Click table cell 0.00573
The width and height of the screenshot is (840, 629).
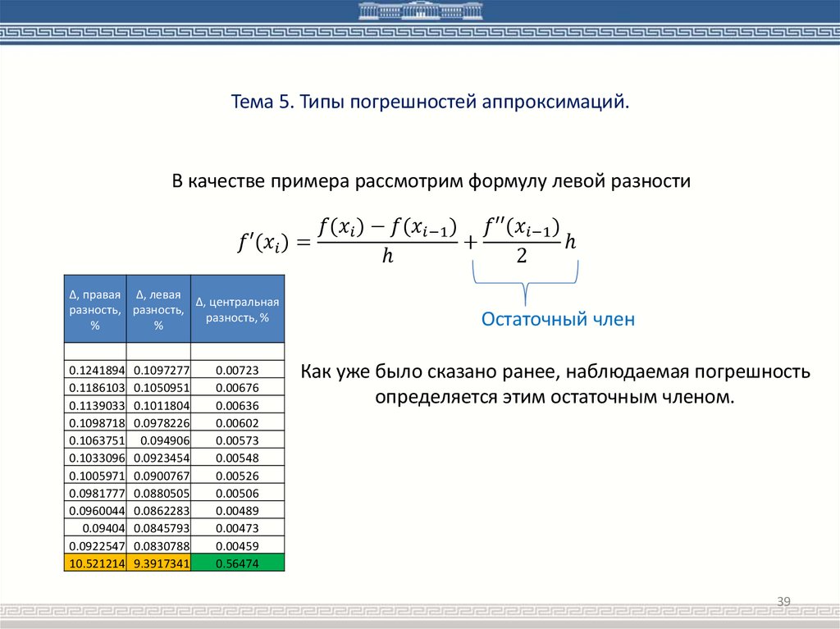pyautogui.click(x=237, y=440)
